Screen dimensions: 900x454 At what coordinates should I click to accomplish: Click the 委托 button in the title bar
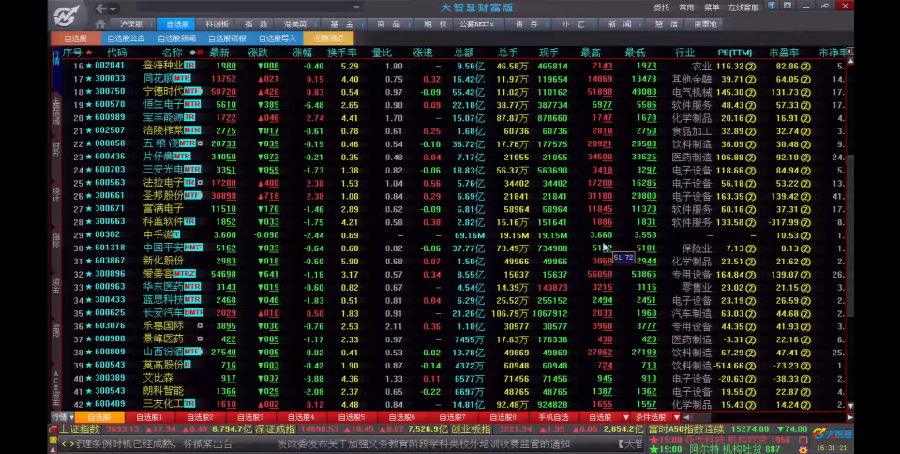pyautogui.click(x=661, y=7)
